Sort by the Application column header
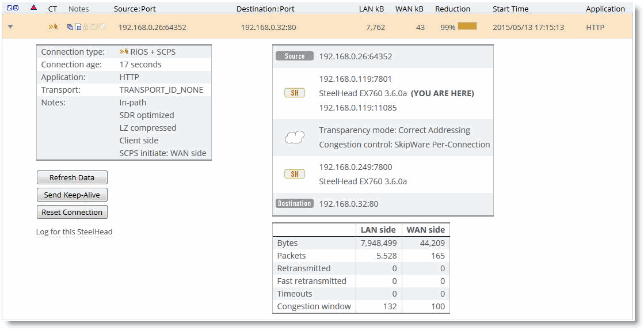 click(x=605, y=9)
